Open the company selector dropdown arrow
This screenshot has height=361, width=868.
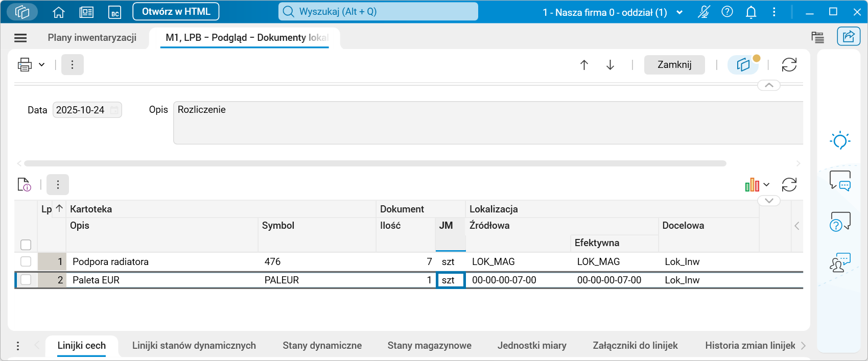click(679, 12)
